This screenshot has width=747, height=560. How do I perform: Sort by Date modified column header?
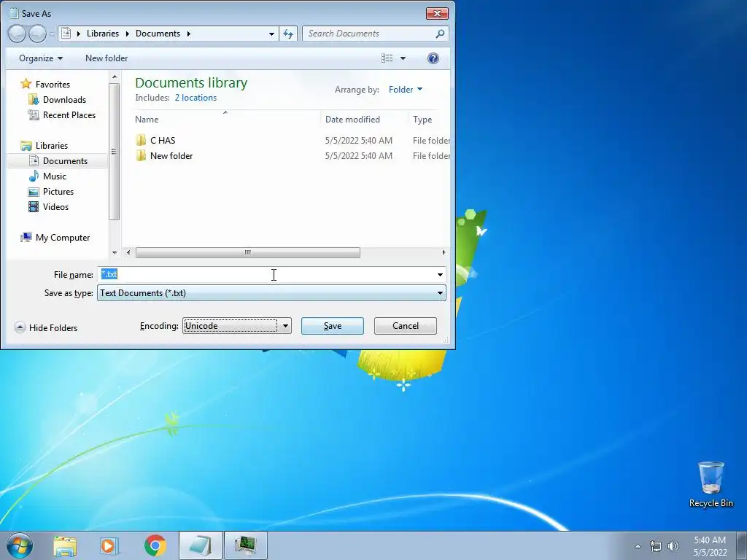pos(352,120)
